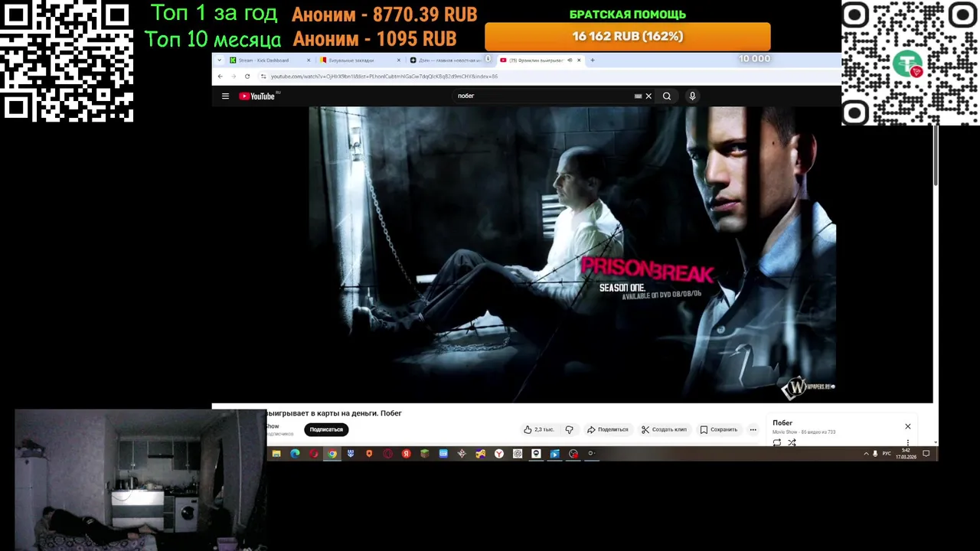Launch Microsoft Edge from the taskbar
980x551 pixels.
click(295, 454)
